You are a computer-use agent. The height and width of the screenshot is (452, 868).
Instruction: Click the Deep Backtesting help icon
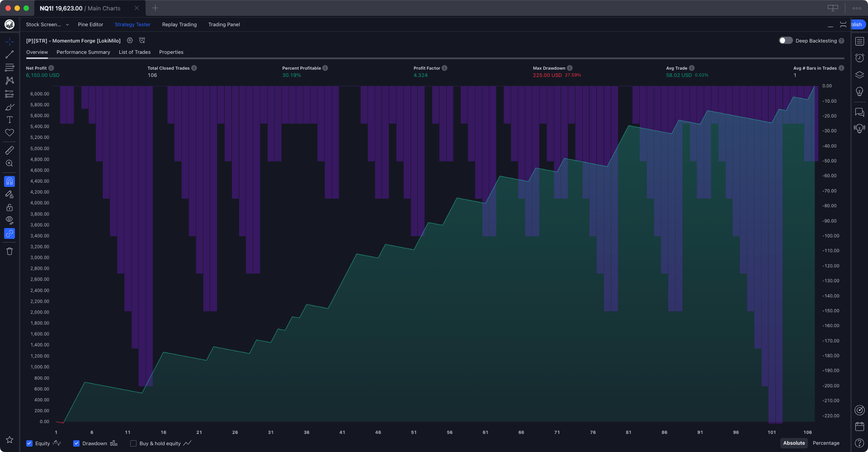[x=841, y=41]
